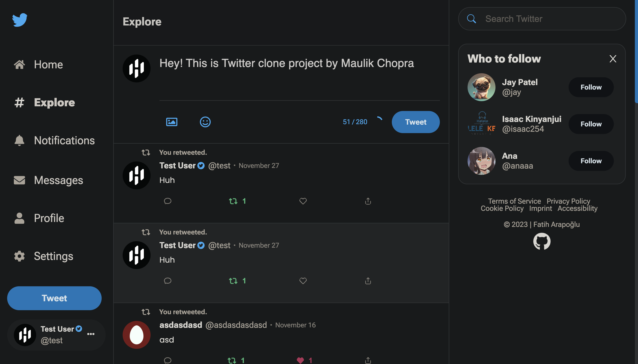Click the Twitter bird logo
This screenshot has height=364, width=638.
pyautogui.click(x=19, y=19)
